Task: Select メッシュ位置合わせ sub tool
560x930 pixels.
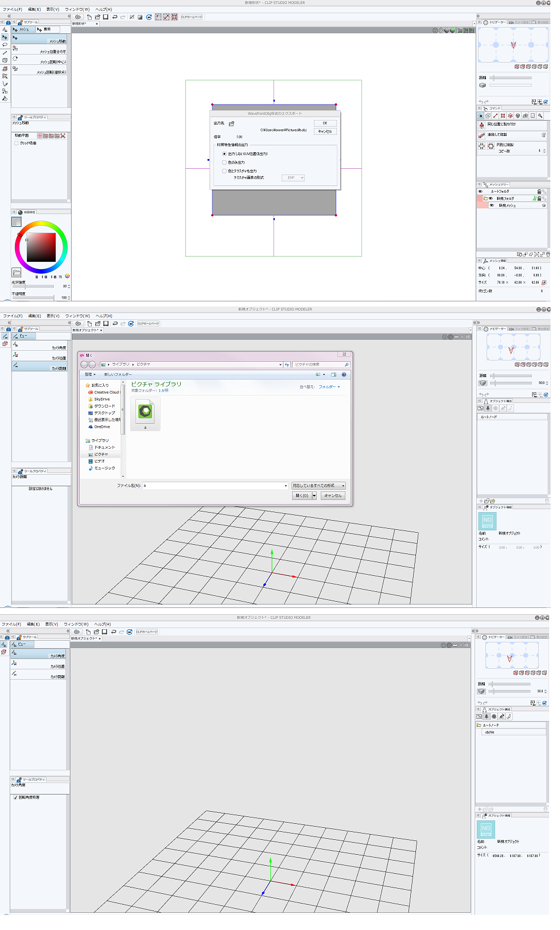Action: (39, 49)
